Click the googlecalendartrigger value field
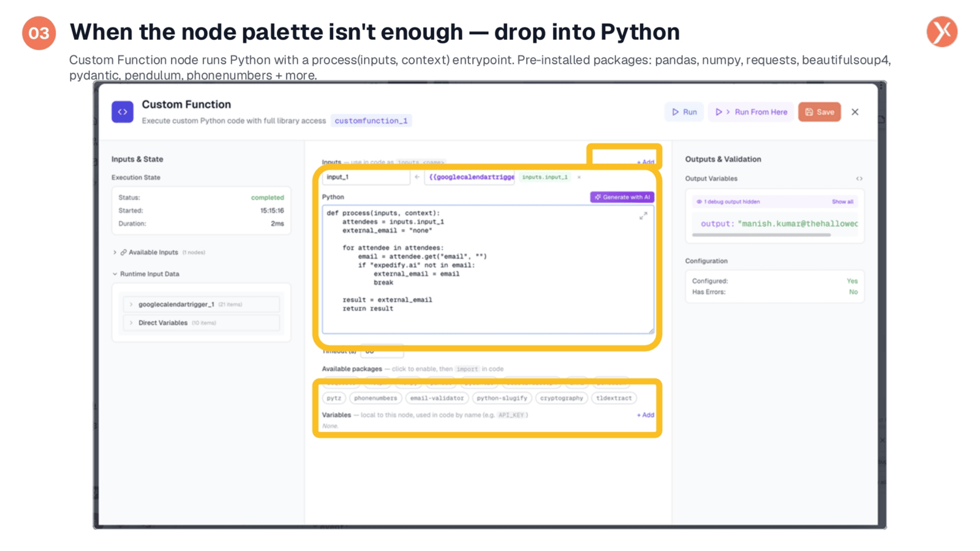The height and width of the screenshot is (551, 980). coord(470,177)
